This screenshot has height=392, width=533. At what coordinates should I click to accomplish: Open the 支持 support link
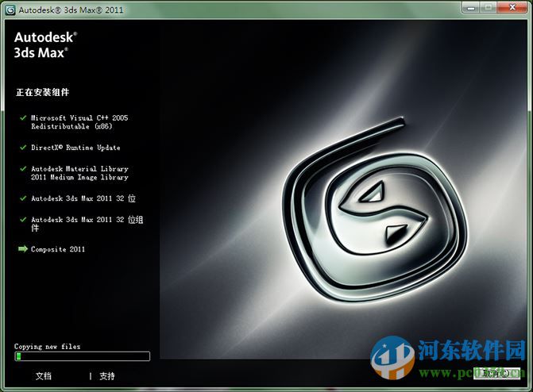point(107,376)
